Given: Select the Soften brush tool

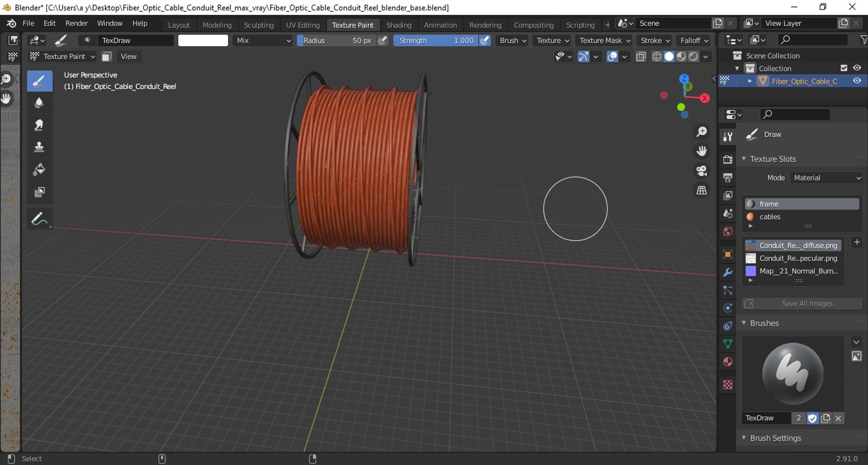Looking at the screenshot, I should (39, 103).
